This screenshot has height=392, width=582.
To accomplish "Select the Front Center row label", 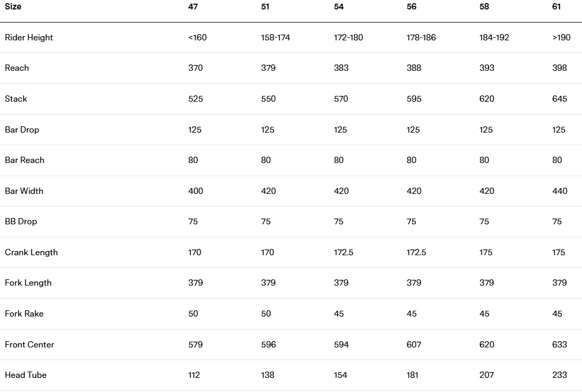I will click(x=29, y=345).
